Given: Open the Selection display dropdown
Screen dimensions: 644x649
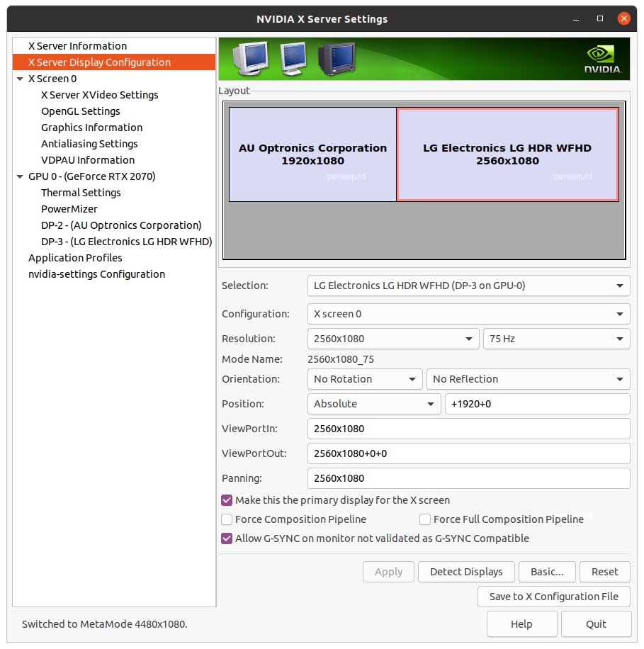Looking at the screenshot, I should [468, 286].
